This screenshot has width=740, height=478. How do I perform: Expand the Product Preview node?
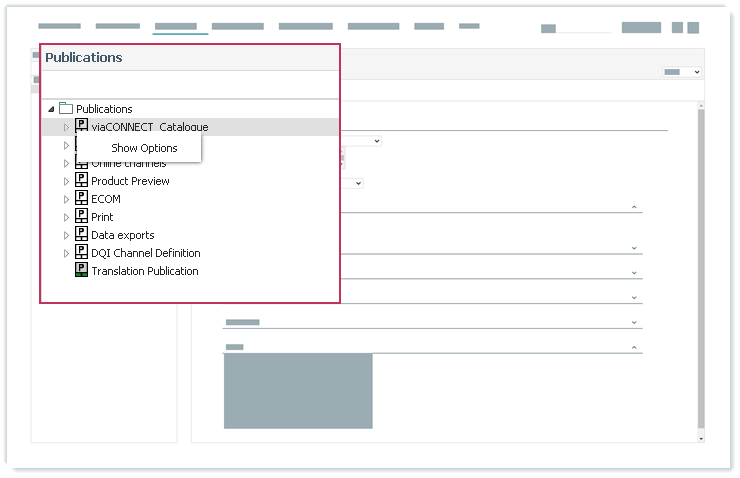click(67, 181)
